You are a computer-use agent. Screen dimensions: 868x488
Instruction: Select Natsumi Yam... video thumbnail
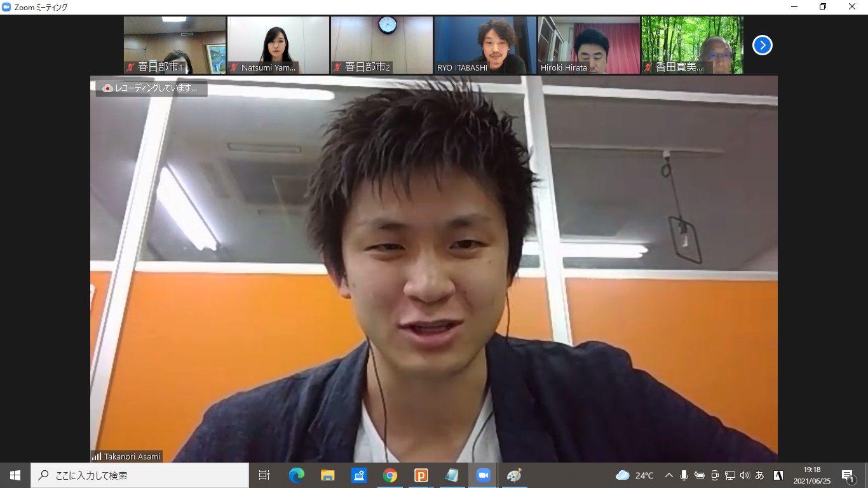click(x=278, y=45)
